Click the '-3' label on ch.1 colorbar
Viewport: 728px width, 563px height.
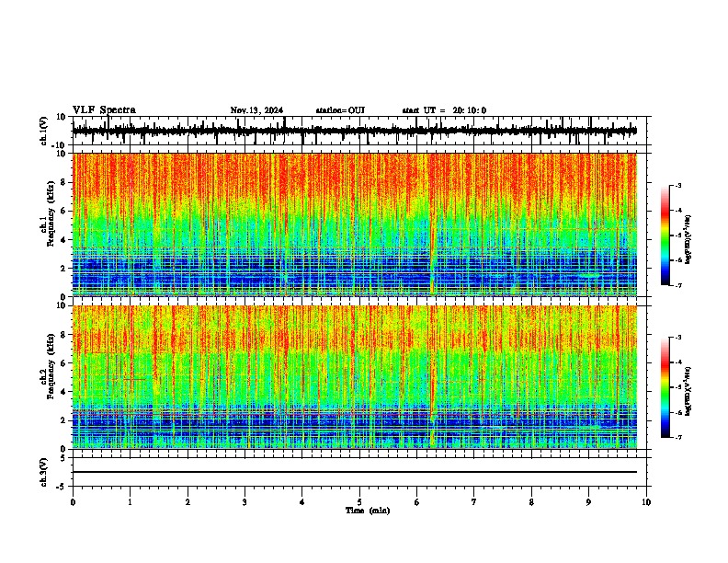pos(678,185)
